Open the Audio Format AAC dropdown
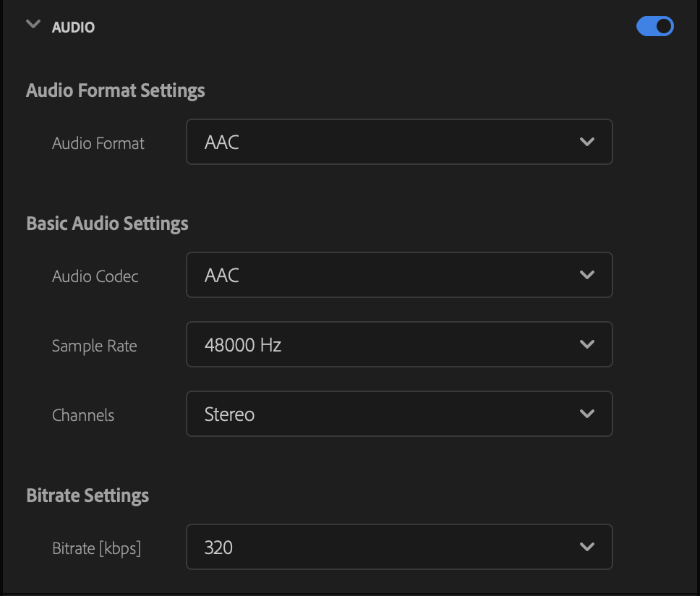The height and width of the screenshot is (596, 700). pyautogui.click(x=399, y=142)
